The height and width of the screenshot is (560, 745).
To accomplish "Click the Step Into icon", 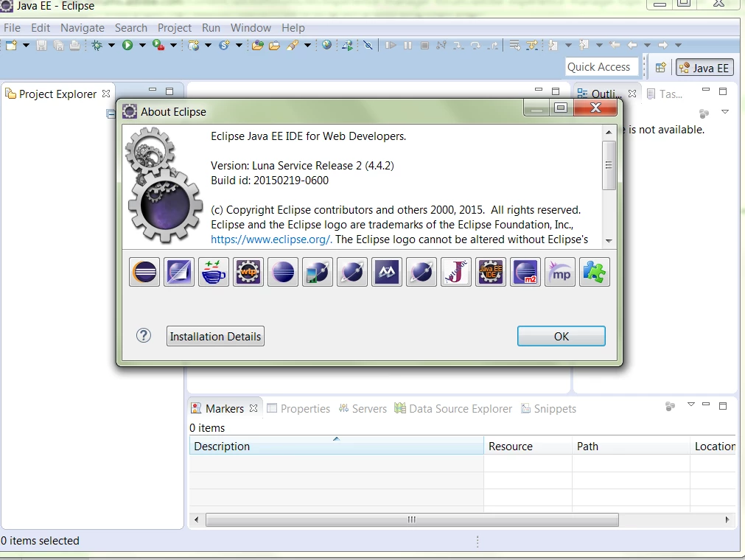I will (x=458, y=45).
